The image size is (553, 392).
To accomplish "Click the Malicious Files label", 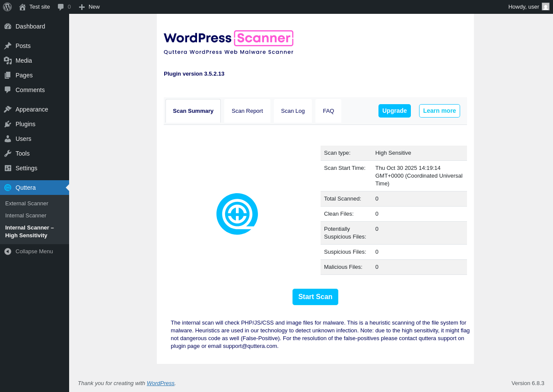I will (x=343, y=267).
